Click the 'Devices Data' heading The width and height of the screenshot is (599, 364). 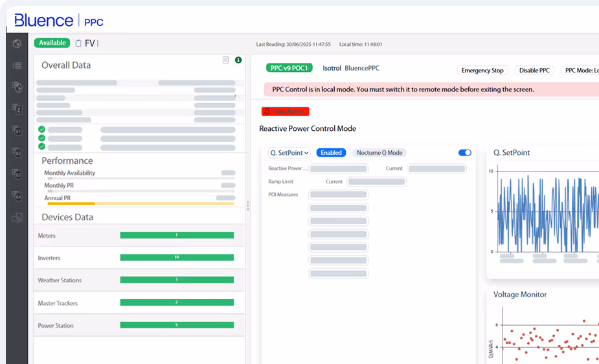pos(67,218)
